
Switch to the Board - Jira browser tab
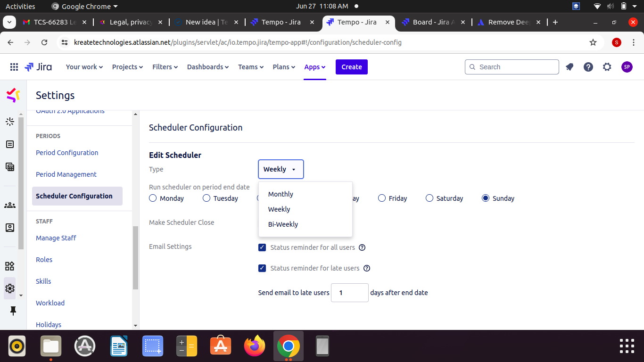[433, 22]
